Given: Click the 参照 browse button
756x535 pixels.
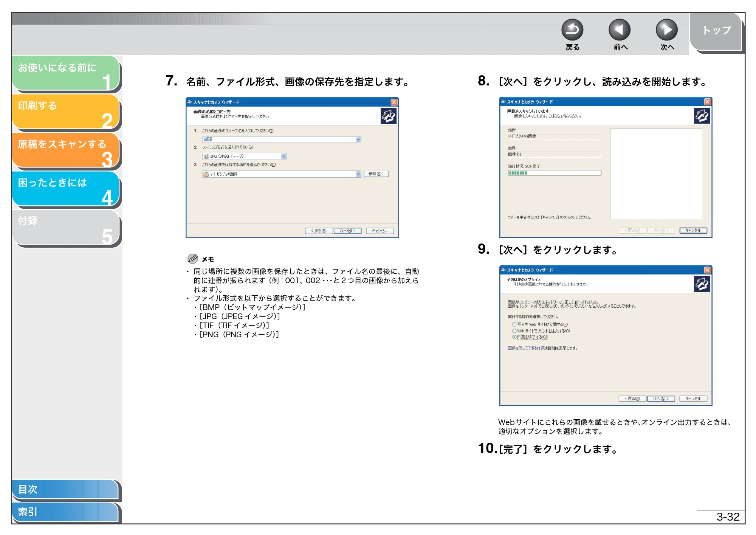Looking at the screenshot, I should [x=376, y=174].
